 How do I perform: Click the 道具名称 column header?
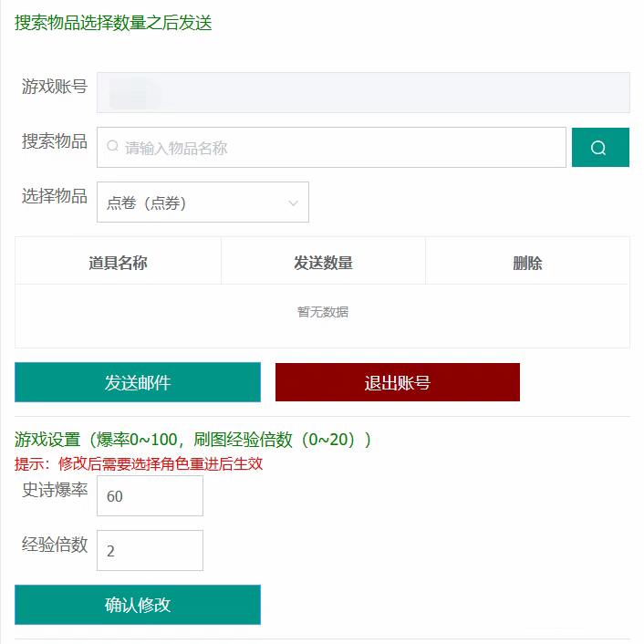[x=118, y=263]
